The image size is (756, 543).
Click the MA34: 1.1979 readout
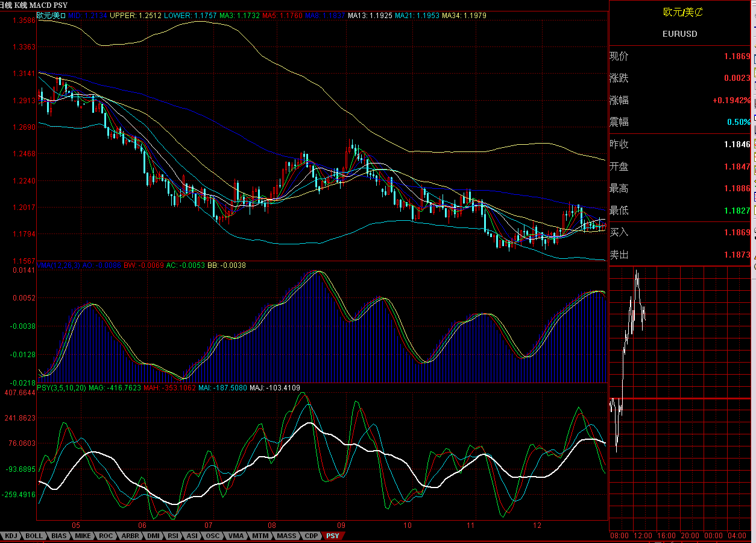tap(464, 15)
